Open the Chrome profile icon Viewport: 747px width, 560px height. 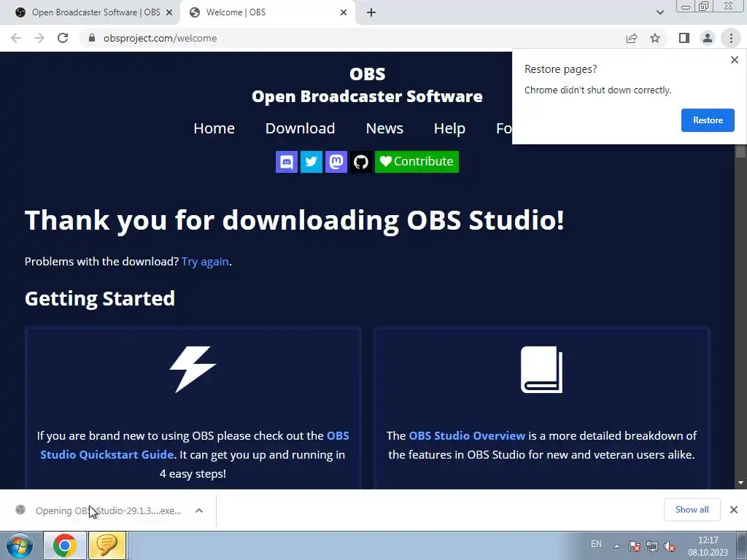708,38
